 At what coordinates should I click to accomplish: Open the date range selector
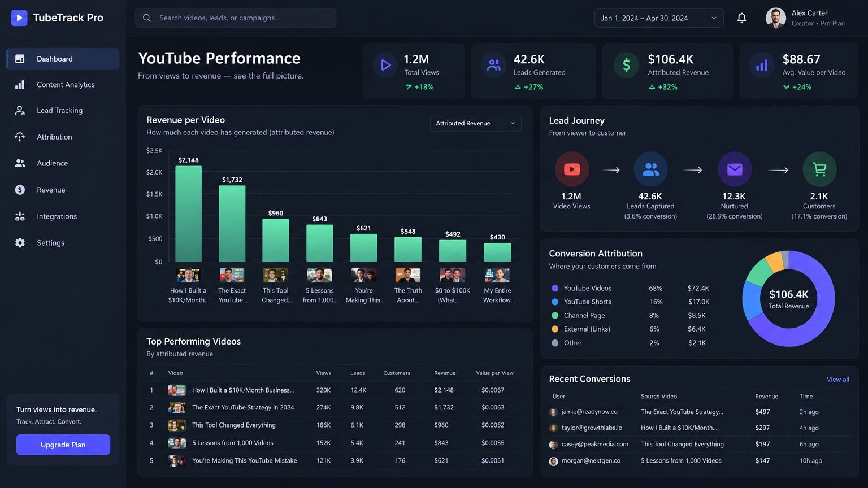coord(659,18)
